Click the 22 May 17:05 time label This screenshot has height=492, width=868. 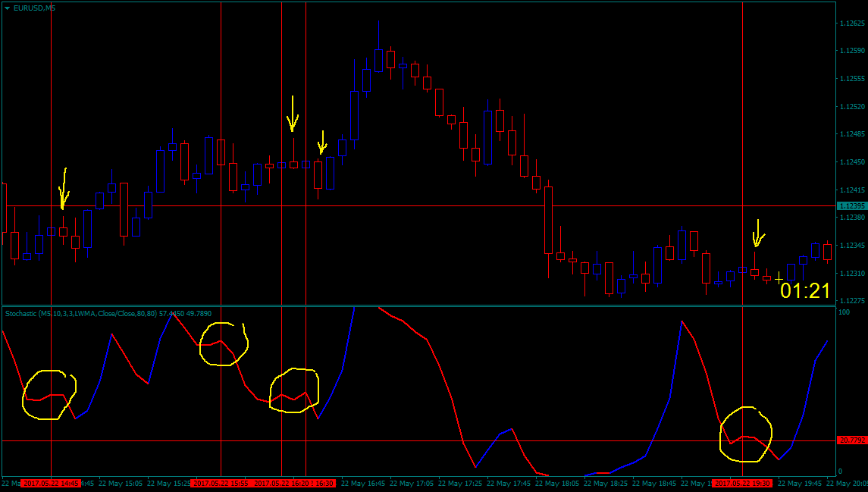(x=412, y=483)
